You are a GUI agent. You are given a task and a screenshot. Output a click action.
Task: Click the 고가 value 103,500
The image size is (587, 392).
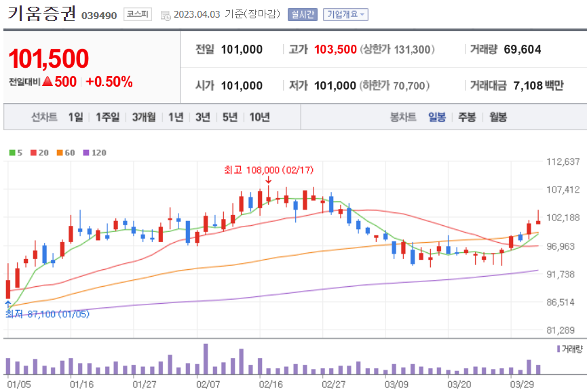tap(335, 50)
